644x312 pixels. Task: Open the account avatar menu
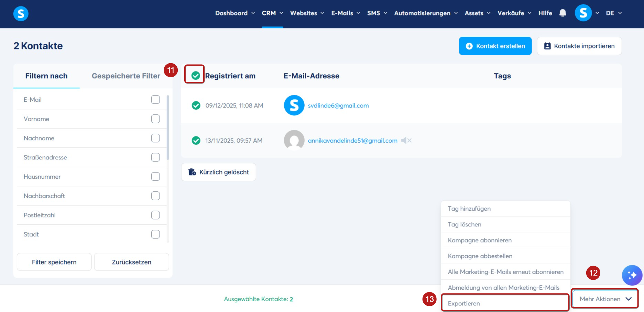coord(583,13)
